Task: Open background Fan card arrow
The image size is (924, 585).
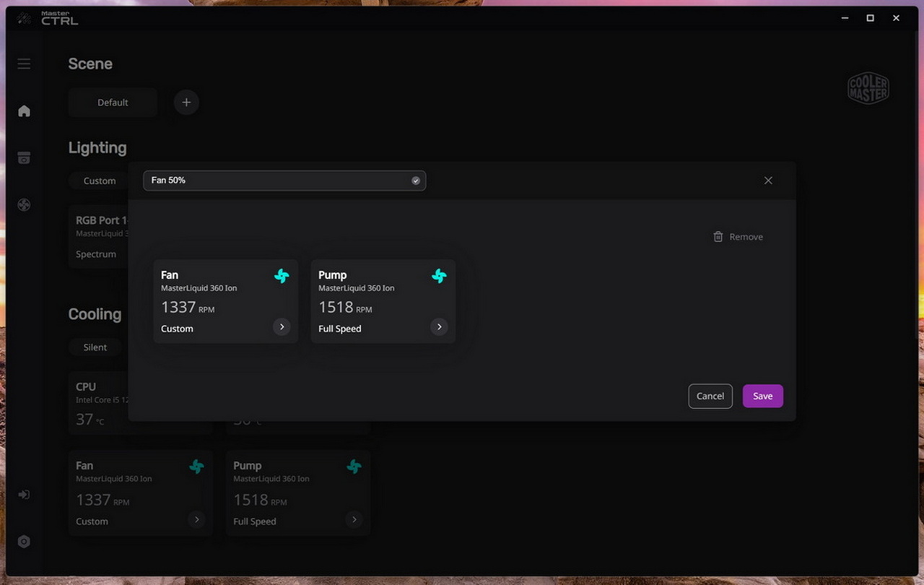Action: [196, 519]
